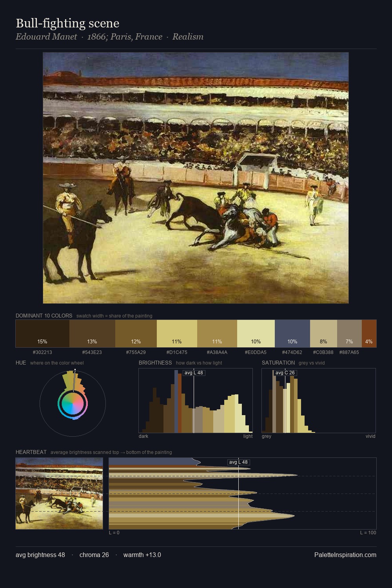Screen dimensions: 392x588
Task: Click the "Realism" style label
Action: click(x=188, y=37)
